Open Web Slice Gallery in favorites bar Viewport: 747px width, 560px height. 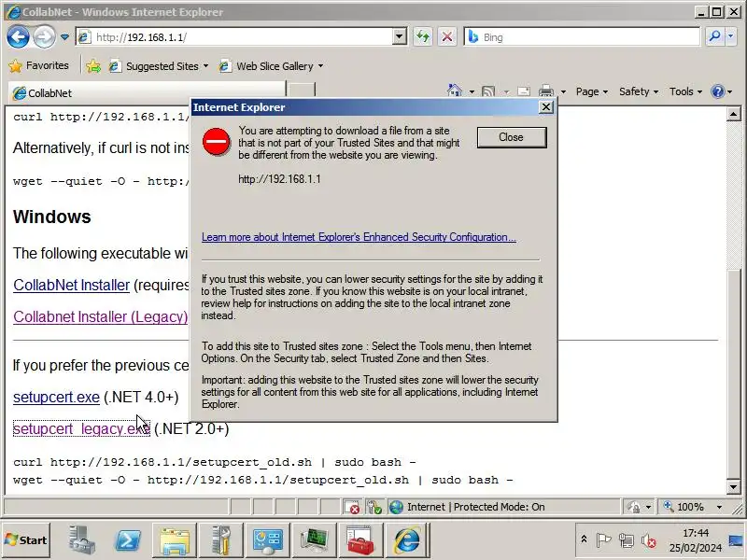[x=271, y=66]
